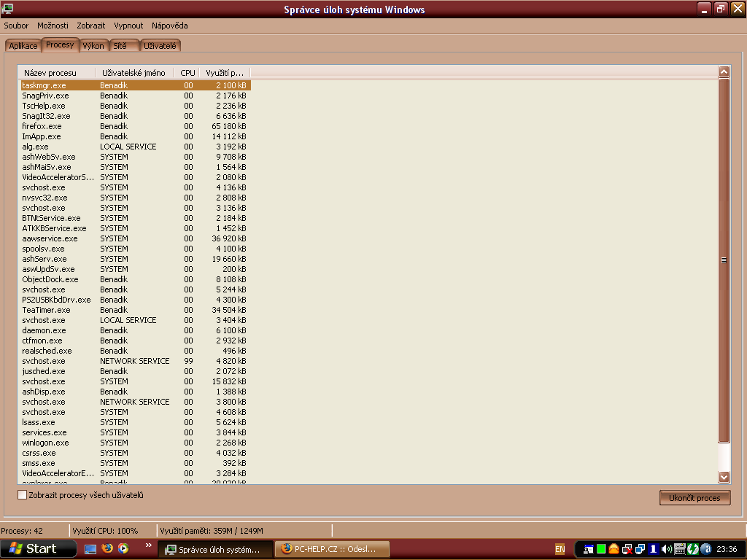
Task: Click the Ukončit proces button
Action: tap(694, 498)
